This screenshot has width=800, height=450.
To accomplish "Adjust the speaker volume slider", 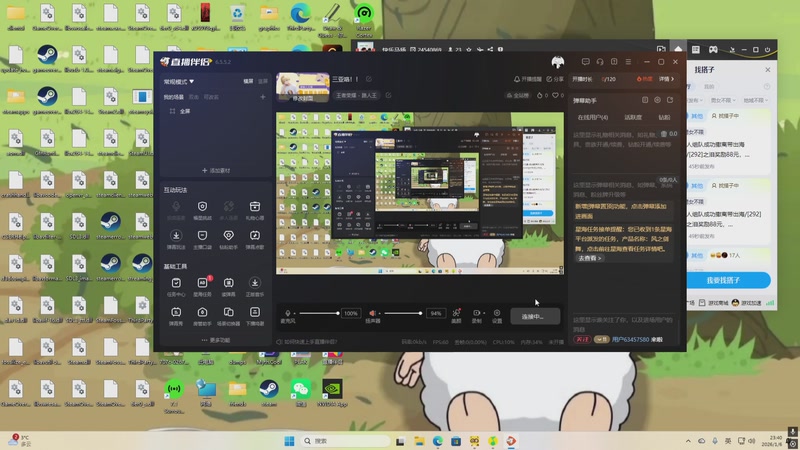I will tap(403, 313).
